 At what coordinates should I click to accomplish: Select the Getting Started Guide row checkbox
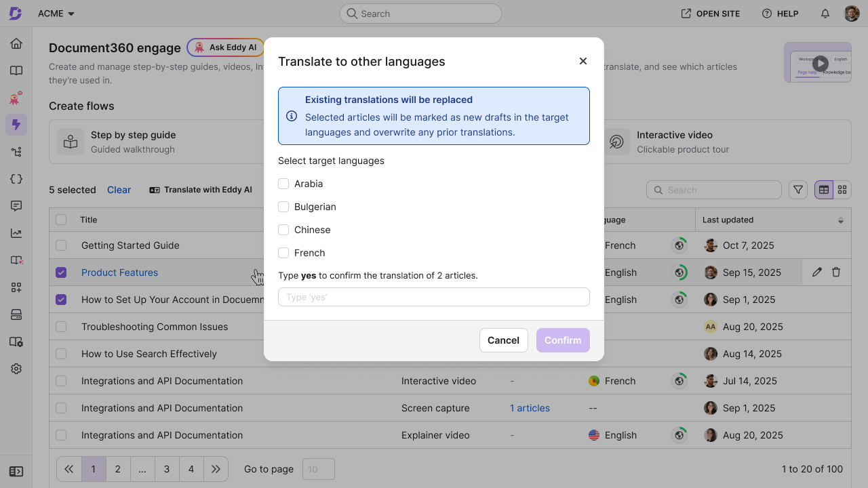pos(61,245)
